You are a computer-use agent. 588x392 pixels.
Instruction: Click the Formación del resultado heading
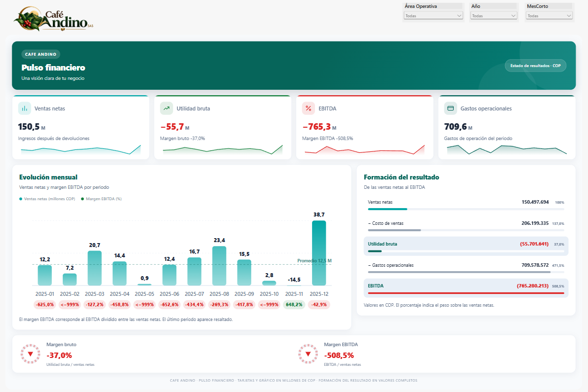pyautogui.click(x=401, y=177)
